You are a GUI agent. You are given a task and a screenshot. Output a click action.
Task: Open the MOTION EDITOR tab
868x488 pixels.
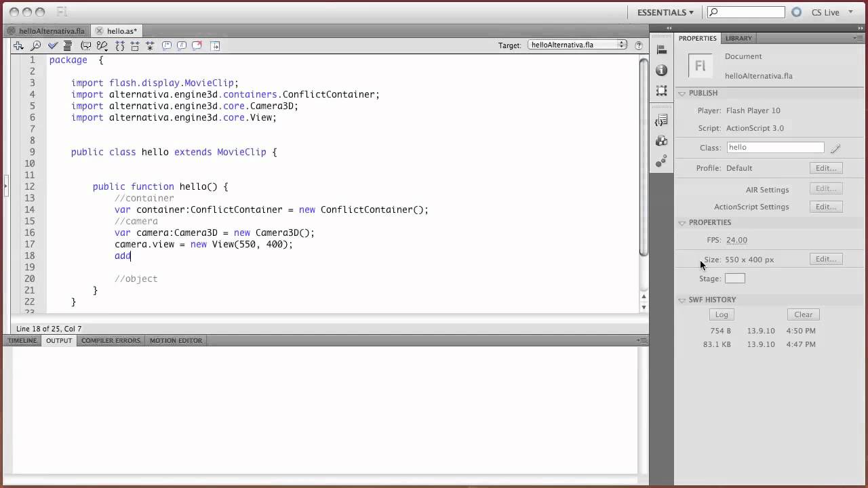[x=176, y=340]
